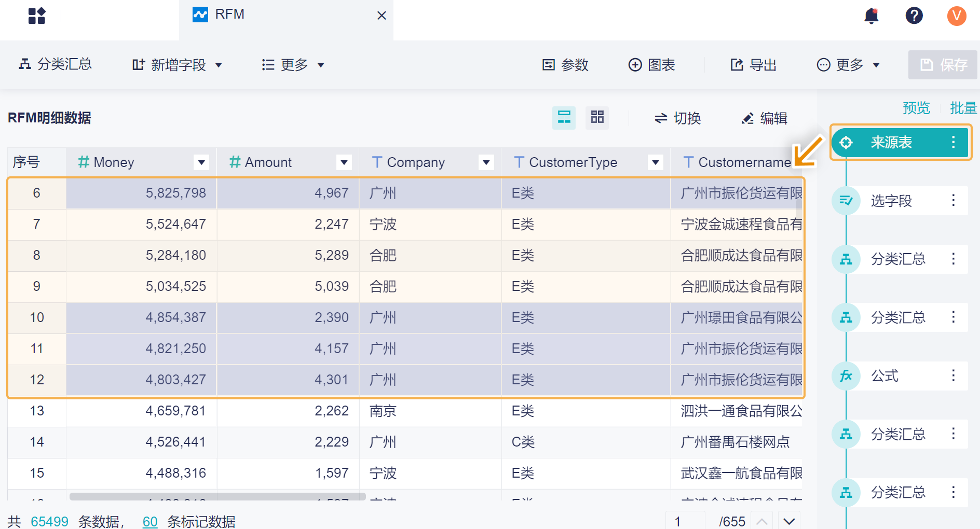Click the 预览 preview link
This screenshot has height=529, width=980.
(916, 108)
